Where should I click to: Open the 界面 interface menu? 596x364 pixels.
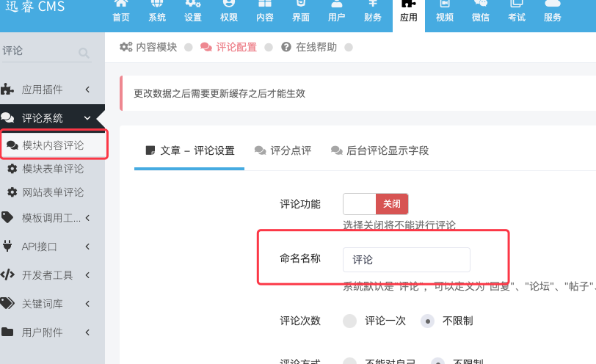coord(301,12)
